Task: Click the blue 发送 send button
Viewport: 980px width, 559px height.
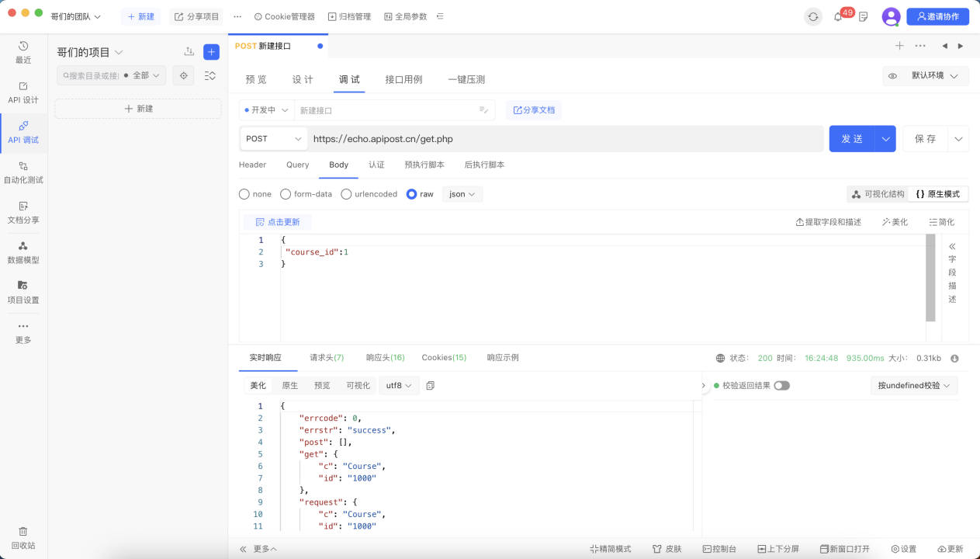Action: [x=852, y=139]
